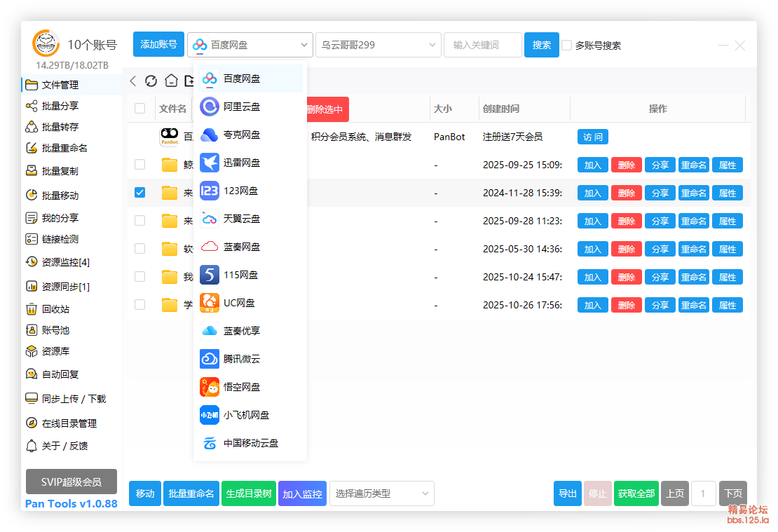778x532 pixels.
Task: Open 回收站 recycle bin
Action: coord(72,309)
